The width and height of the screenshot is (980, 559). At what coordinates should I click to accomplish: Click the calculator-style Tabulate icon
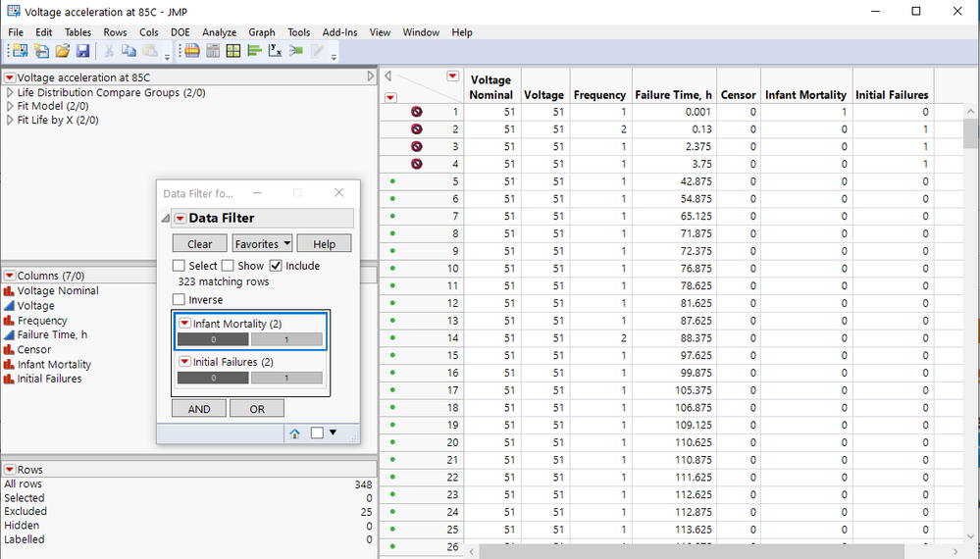click(213, 51)
